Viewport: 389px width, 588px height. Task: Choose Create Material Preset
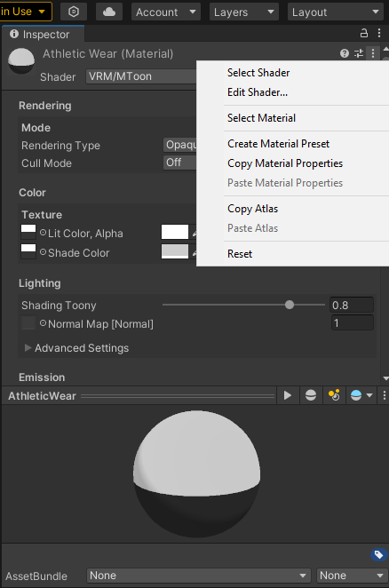point(278,144)
